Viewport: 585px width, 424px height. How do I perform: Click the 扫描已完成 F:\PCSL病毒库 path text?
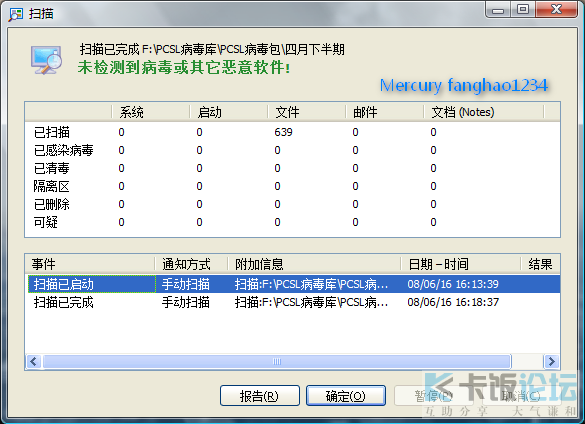[212, 49]
